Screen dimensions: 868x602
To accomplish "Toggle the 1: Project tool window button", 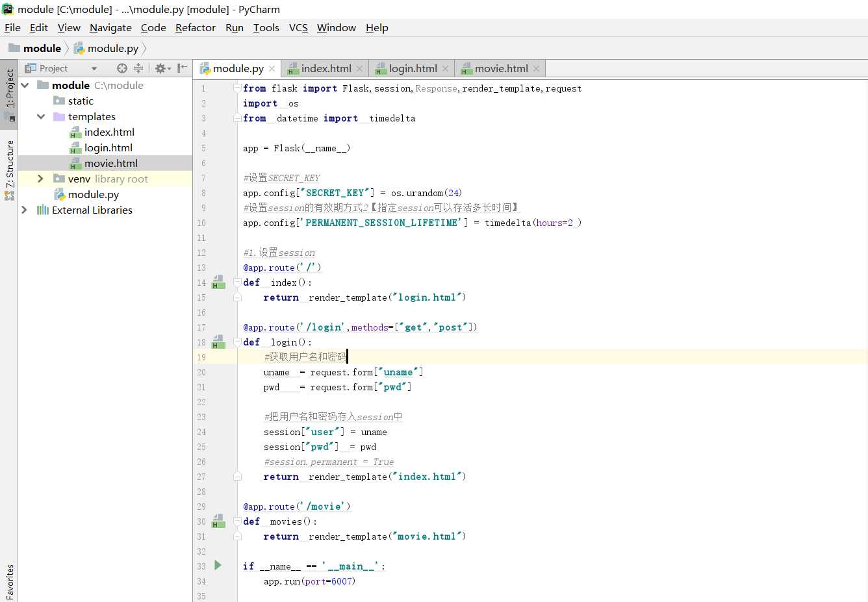I will coord(9,95).
